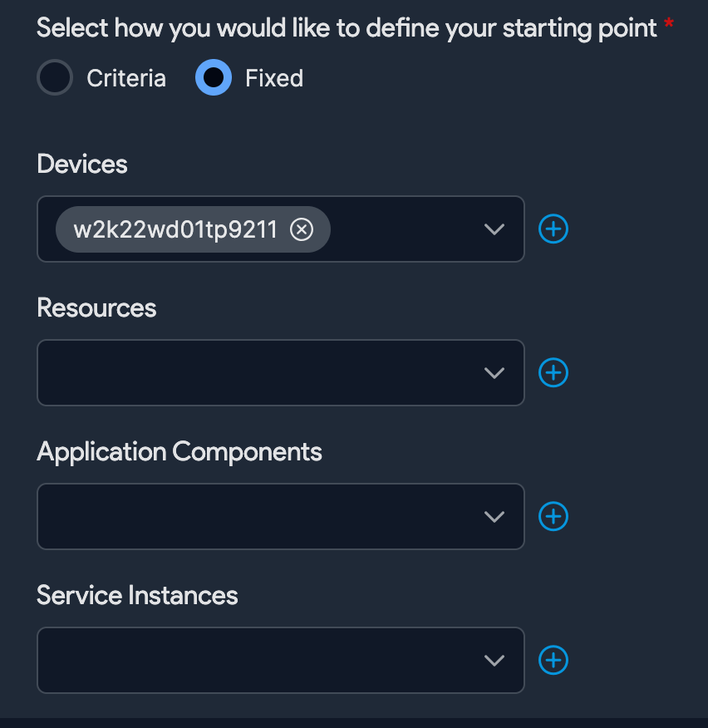
Task: Select the Criteria radio button
Action: 56,78
